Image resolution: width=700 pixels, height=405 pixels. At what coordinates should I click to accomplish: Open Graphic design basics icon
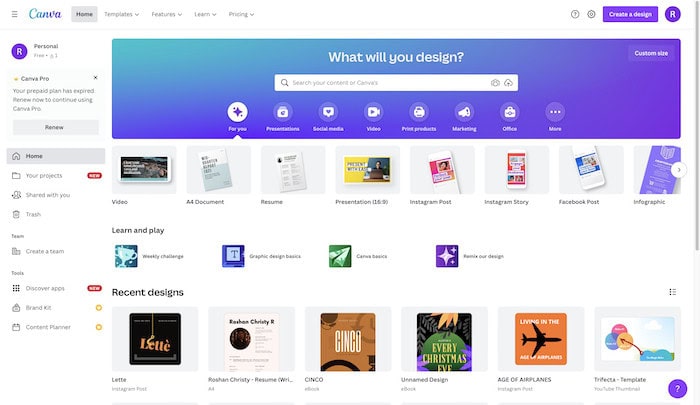[x=233, y=256]
